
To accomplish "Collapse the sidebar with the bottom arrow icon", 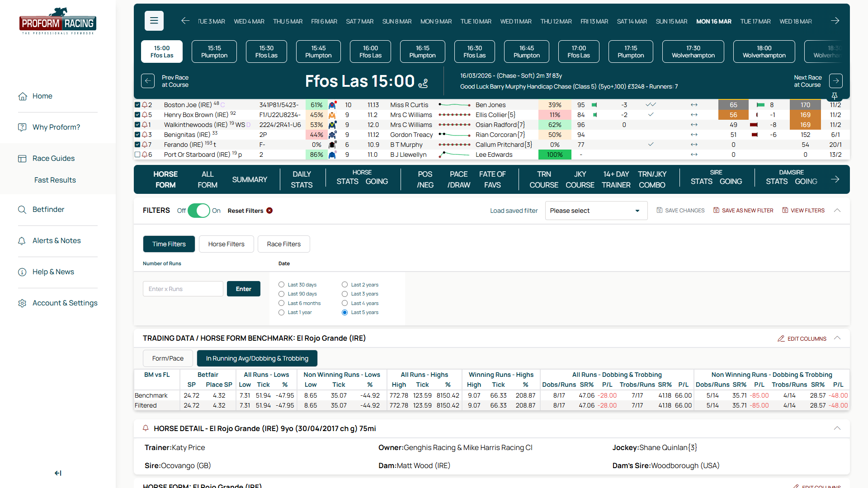I will click(x=58, y=473).
